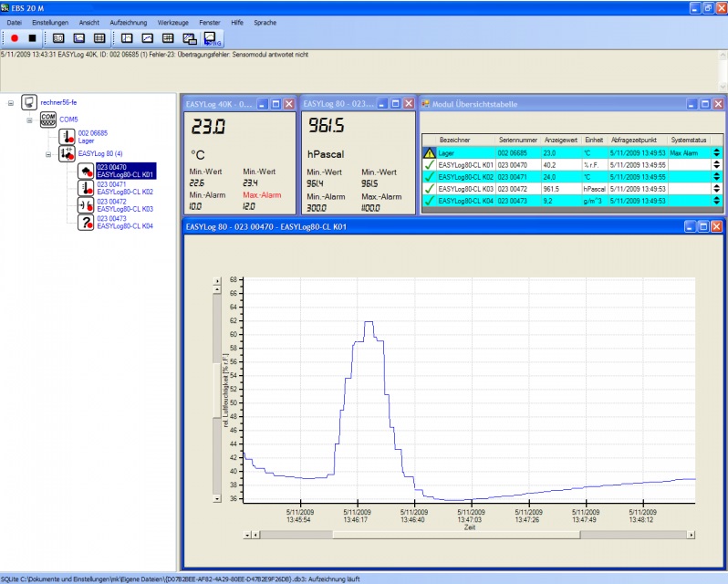Click green checkmark of EASYLog80-CL K02 row
This screenshot has width=728, height=584.
click(x=430, y=177)
